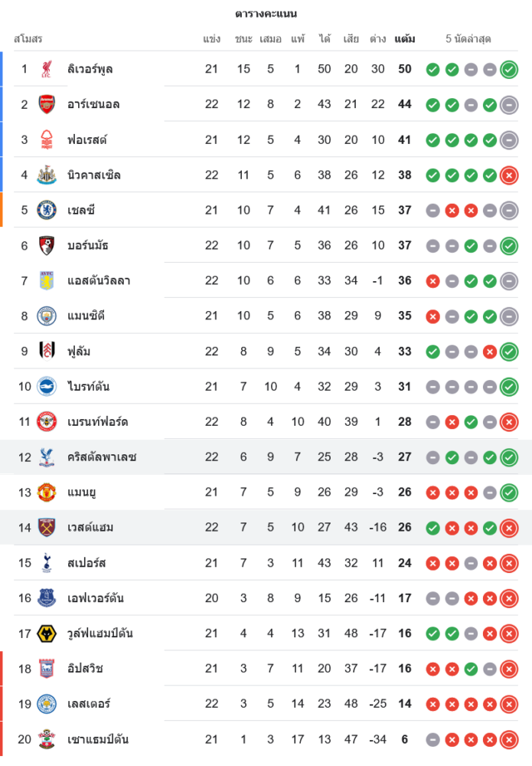Image resolution: width=532 pixels, height=766 pixels.
Task: Open the นิวคาสเซิล team link
Action: (x=94, y=175)
